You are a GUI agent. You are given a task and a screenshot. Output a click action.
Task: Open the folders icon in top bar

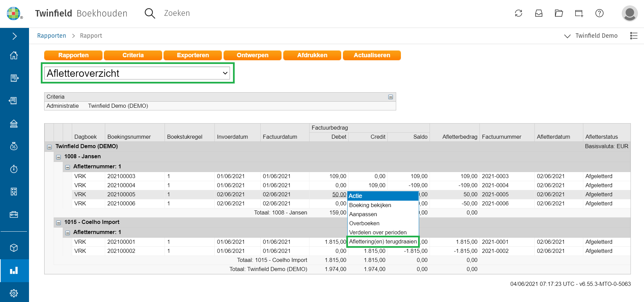(x=559, y=13)
